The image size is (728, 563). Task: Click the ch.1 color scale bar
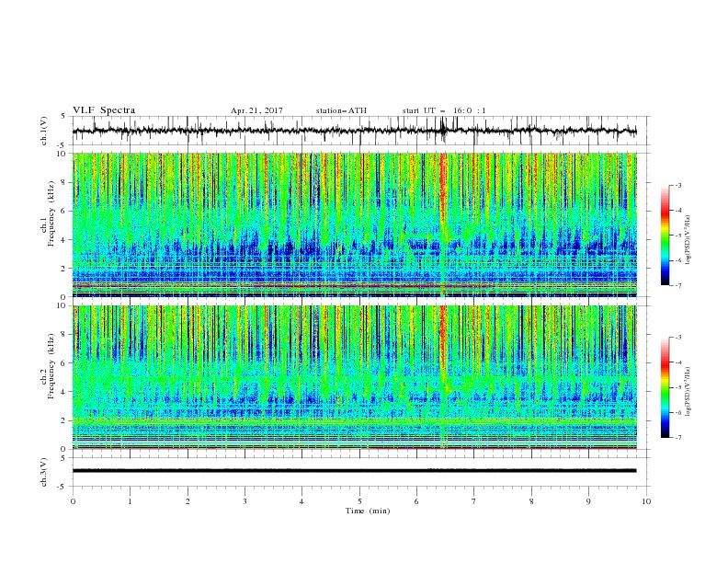[665, 236]
